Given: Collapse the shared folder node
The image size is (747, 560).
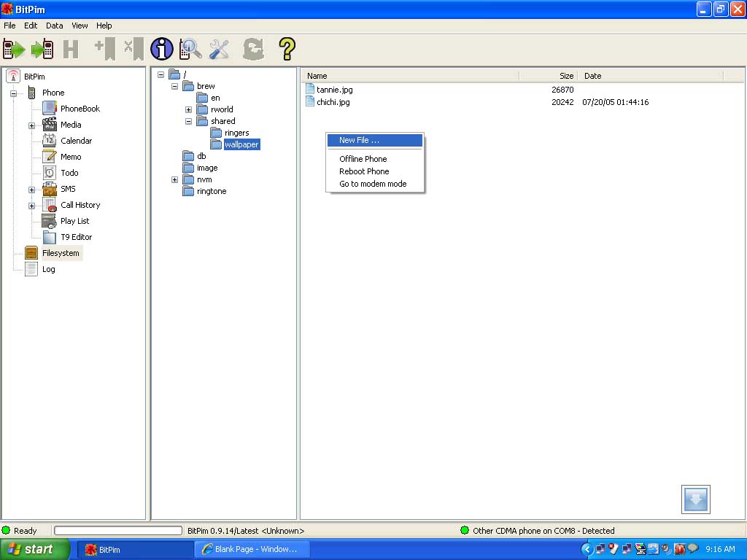Looking at the screenshot, I should tap(189, 121).
